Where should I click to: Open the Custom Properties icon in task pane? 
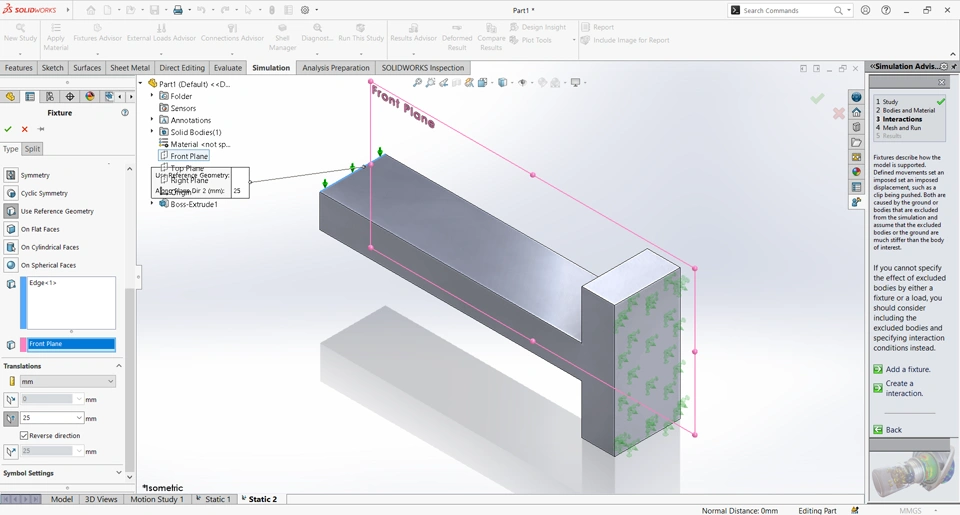[x=857, y=187]
